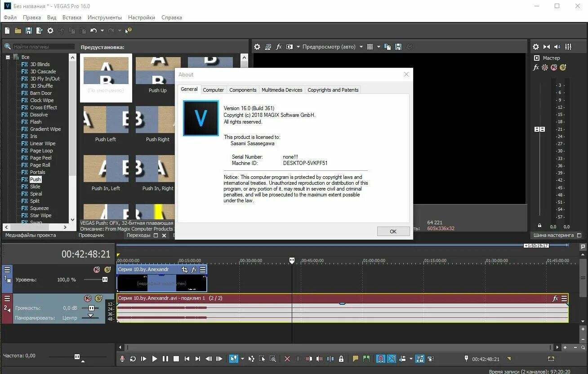Screen dimensions: 588x374
Task: Select the zoom edit tool
Action: [x=273, y=359]
